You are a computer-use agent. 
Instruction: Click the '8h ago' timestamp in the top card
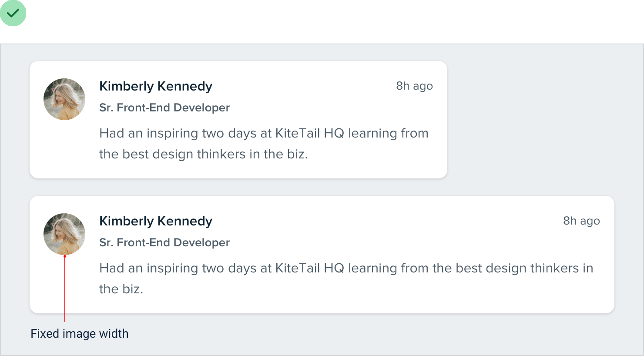[414, 86]
